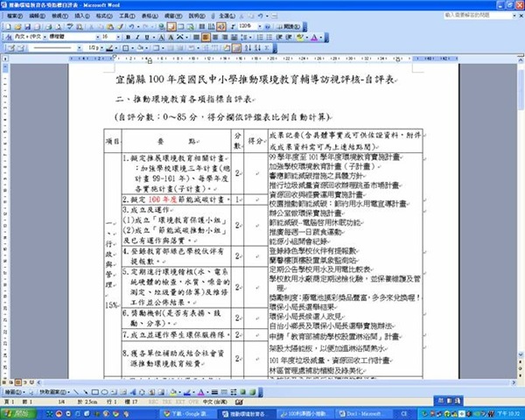Image resolution: width=525 pixels, height=420 pixels.
Task: Click the Insert Hyperlink globe icon
Action: pyautogui.click(x=162, y=26)
